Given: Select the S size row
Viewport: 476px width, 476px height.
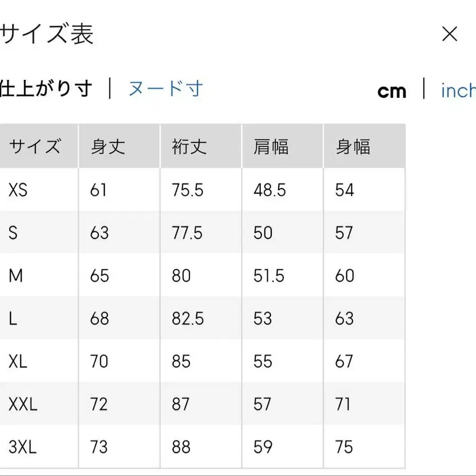Looking at the screenshot, I should click(13, 233).
